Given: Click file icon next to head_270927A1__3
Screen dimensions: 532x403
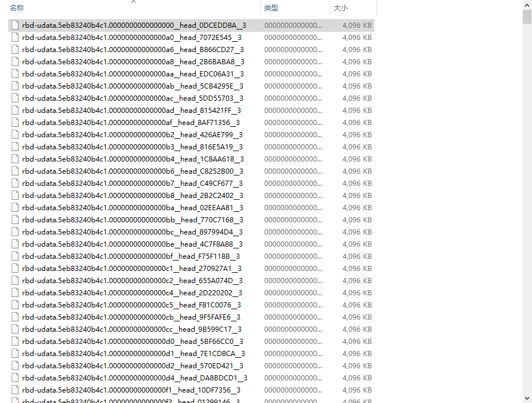Looking at the screenshot, I should (x=16, y=269).
